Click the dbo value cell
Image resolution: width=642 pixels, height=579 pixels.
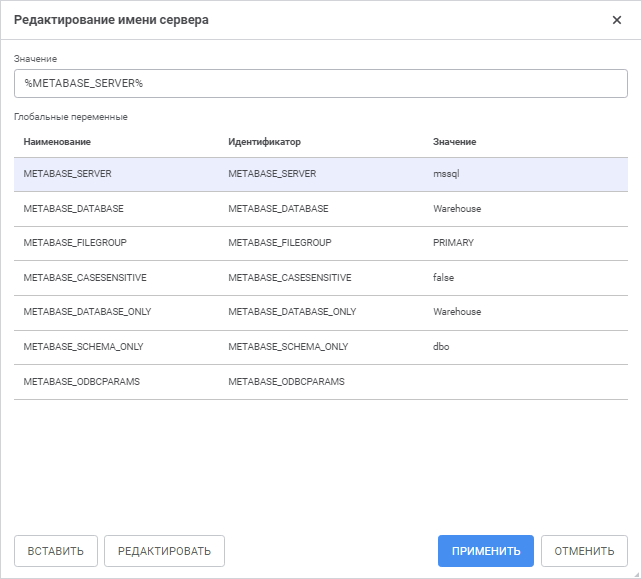point(442,347)
